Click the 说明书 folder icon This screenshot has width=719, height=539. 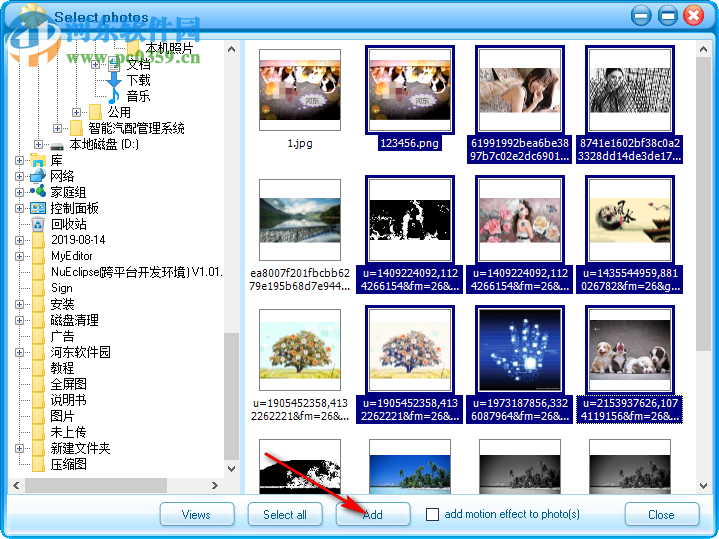click(x=39, y=400)
